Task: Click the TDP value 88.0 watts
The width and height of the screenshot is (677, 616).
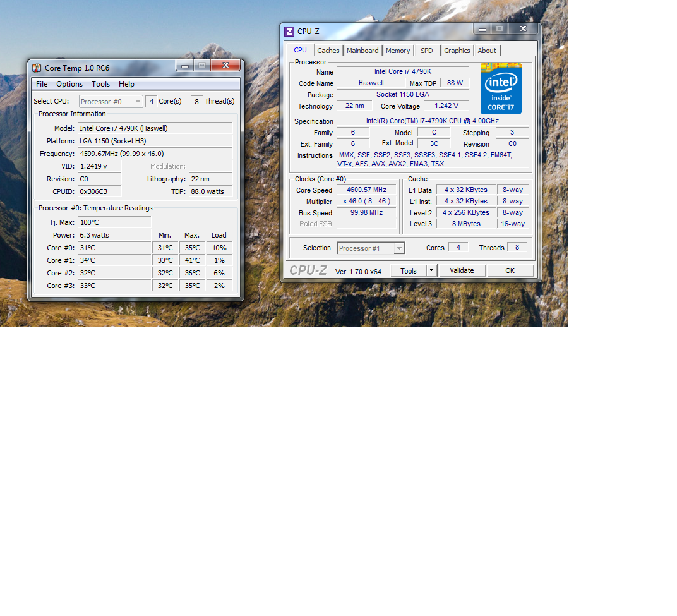Action: click(x=211, y=191)
